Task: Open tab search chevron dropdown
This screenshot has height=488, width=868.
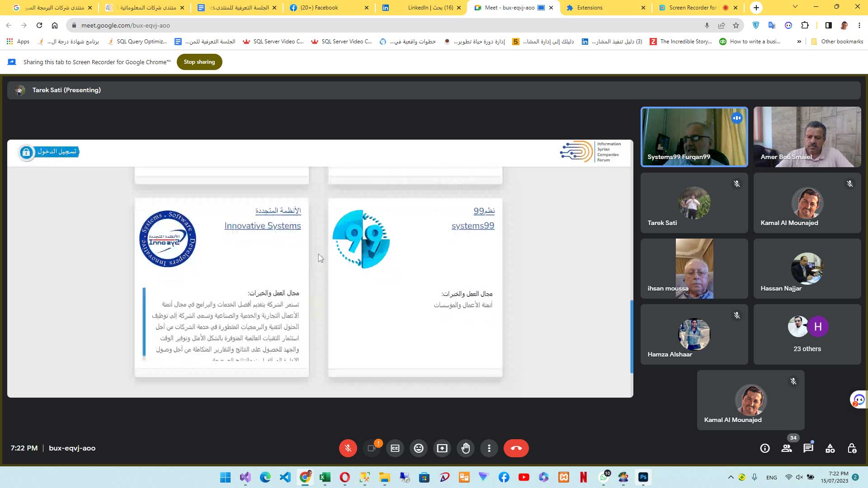Action: (x=795, y=7)
